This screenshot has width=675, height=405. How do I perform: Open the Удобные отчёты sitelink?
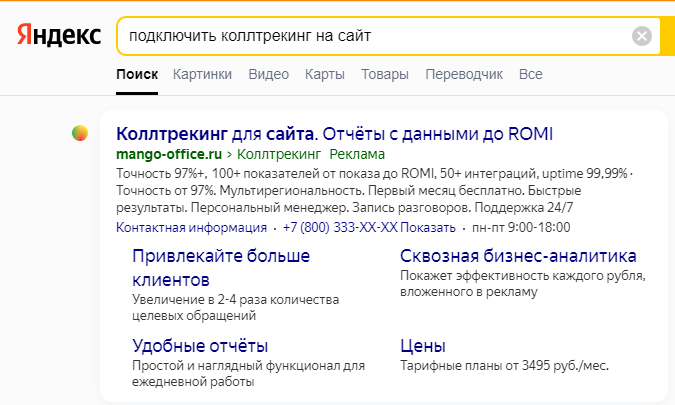point(200,346)
